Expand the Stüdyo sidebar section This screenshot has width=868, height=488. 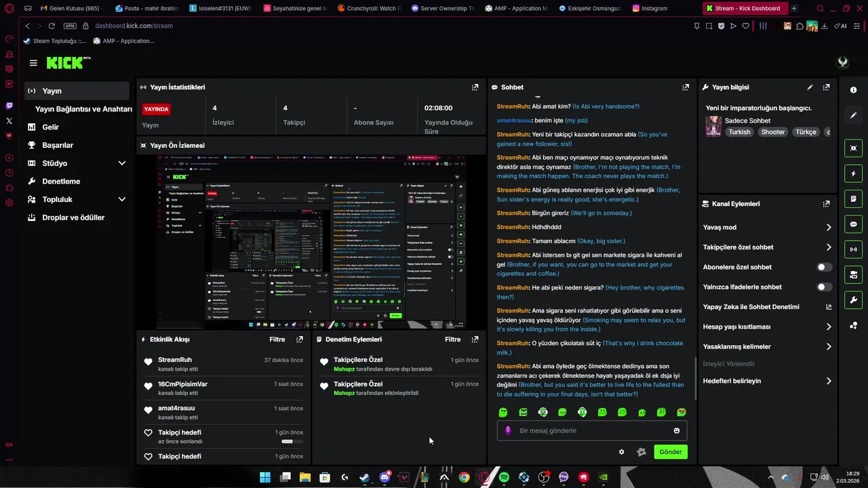(122, 163)
